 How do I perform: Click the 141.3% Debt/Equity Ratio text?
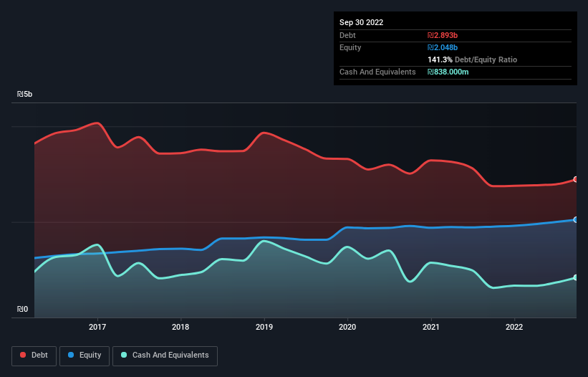coord(472,59)
